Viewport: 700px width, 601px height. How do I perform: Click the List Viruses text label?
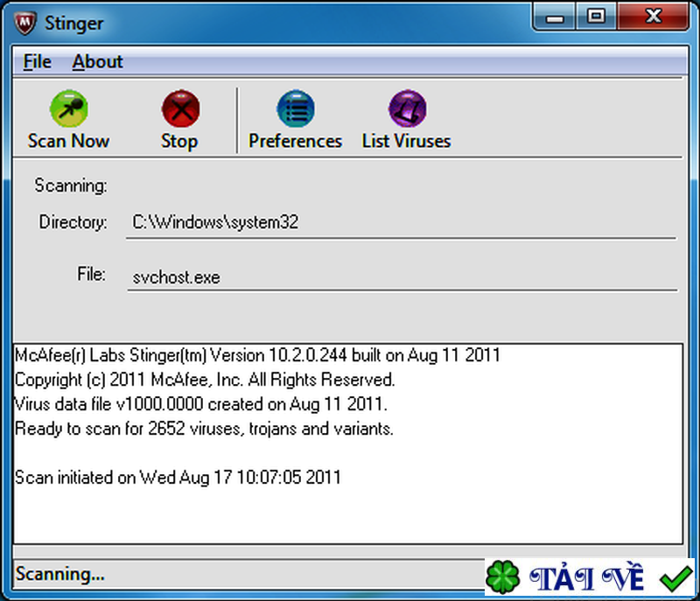pos(405,140)
